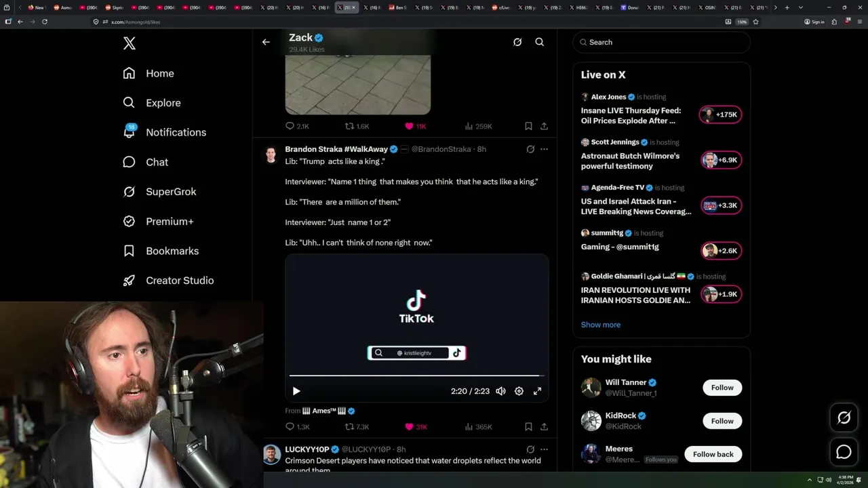The image size is (868, 488).
Task: Enter fullscreen on the video
Action: pos(537,391)
